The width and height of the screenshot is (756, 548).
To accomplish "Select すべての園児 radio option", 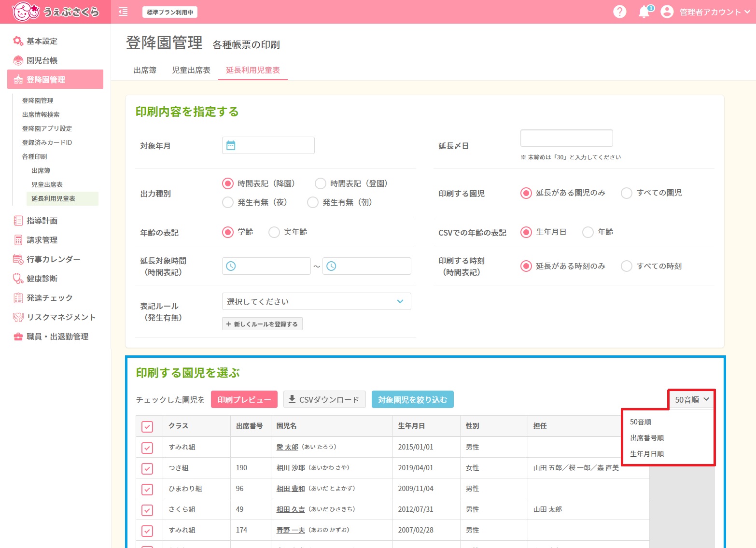I will coord(627,193).
